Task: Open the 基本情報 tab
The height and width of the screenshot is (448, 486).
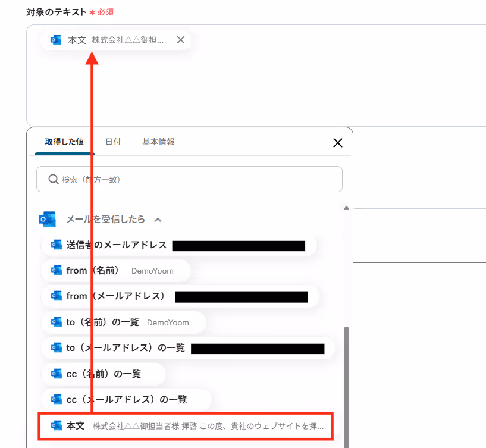Action: click(158, 142)
